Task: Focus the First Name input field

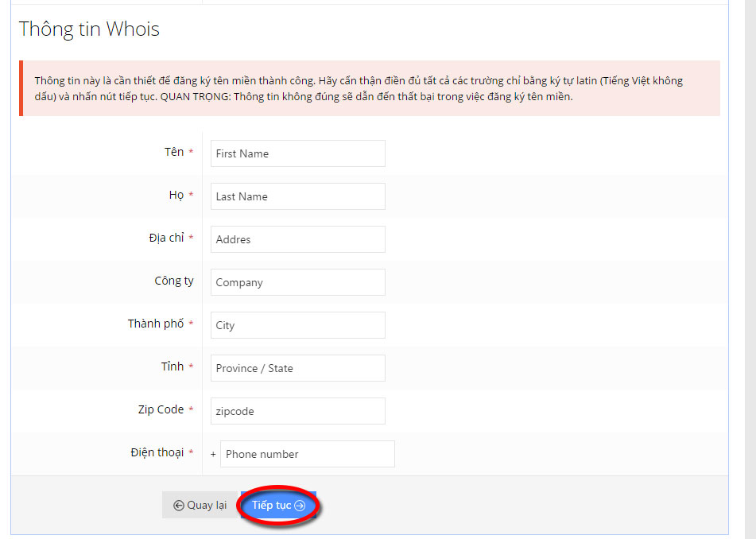Action: 298,153
